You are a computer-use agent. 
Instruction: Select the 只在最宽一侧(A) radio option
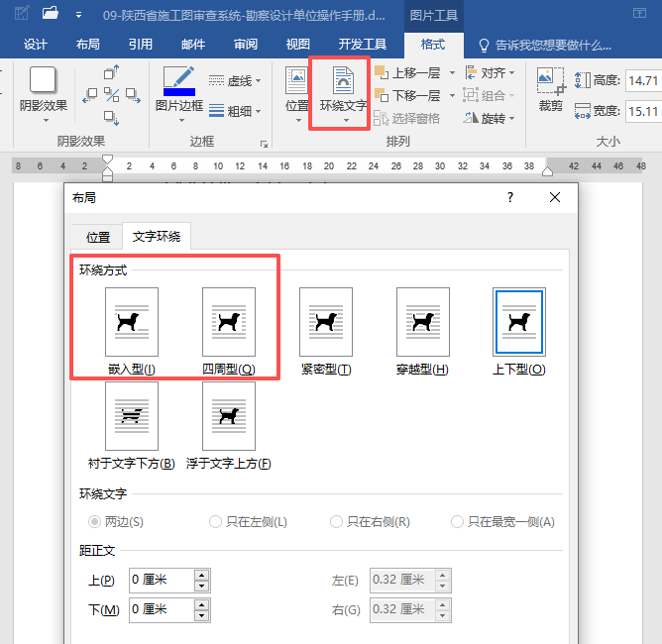[457, 522]
